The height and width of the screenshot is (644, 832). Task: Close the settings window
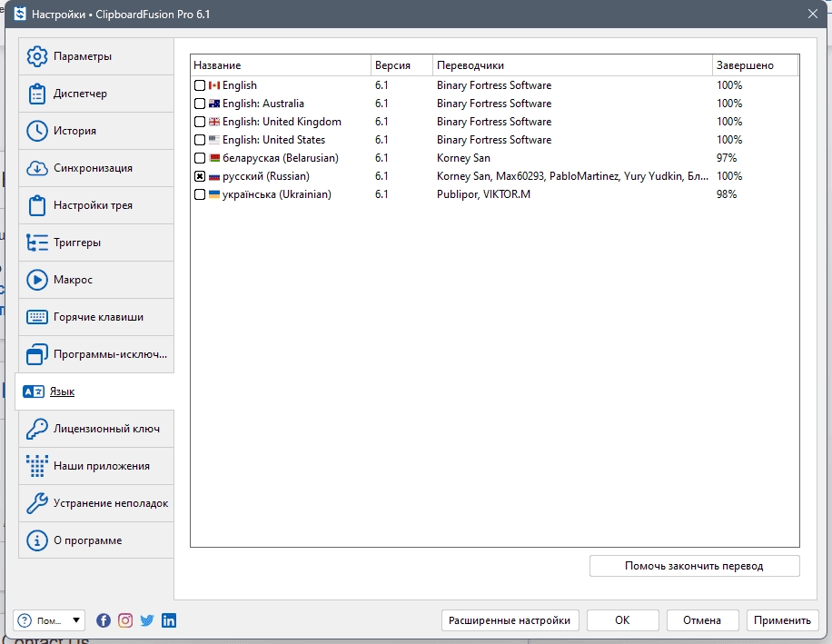812,14
